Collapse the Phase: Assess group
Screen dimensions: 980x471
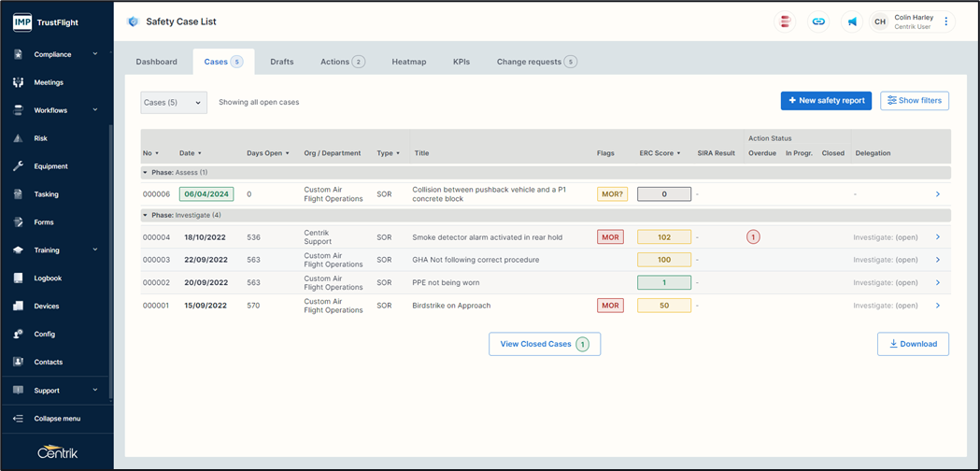145,173
